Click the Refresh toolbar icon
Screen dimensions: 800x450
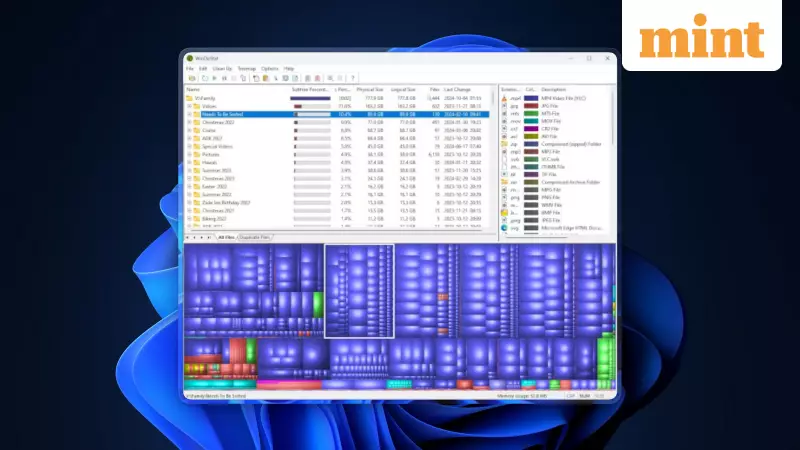(204, 78)
